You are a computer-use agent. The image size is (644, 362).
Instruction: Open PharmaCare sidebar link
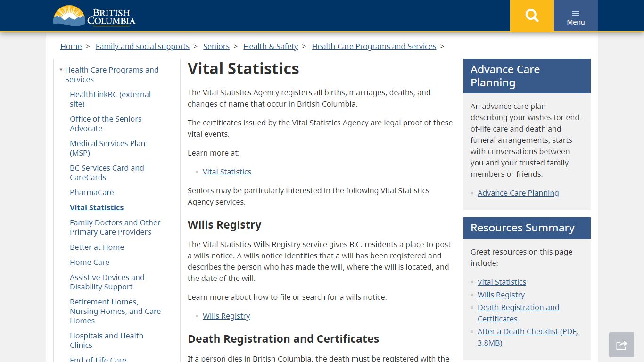[92, 192]
